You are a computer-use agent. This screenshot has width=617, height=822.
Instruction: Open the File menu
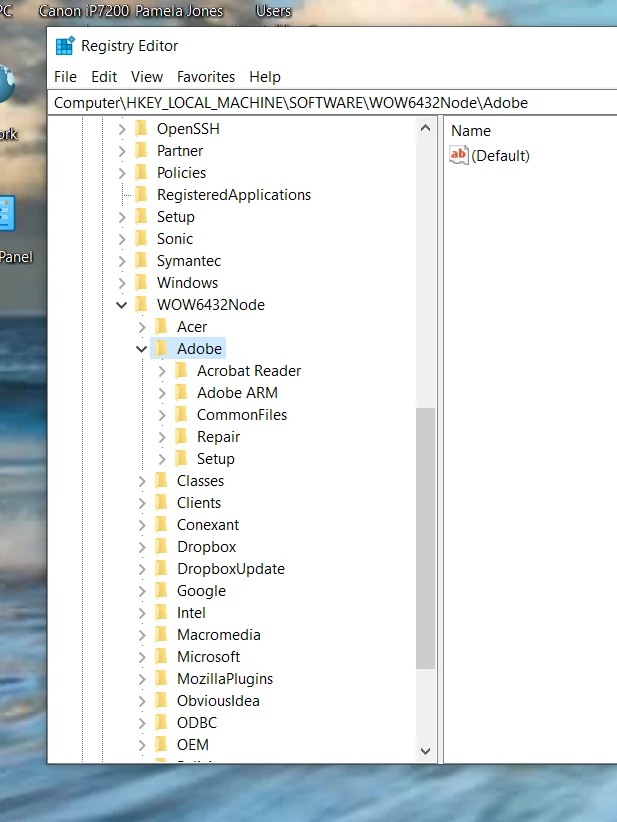[66, 77]
